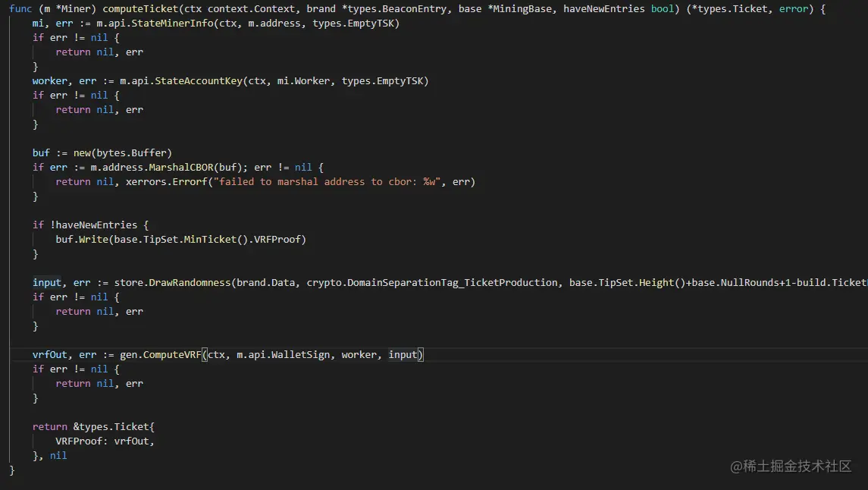Click MarshalCBOR method call
Image resolution: width=868 pixels, height=490 pixels.
tap(181, 167)
